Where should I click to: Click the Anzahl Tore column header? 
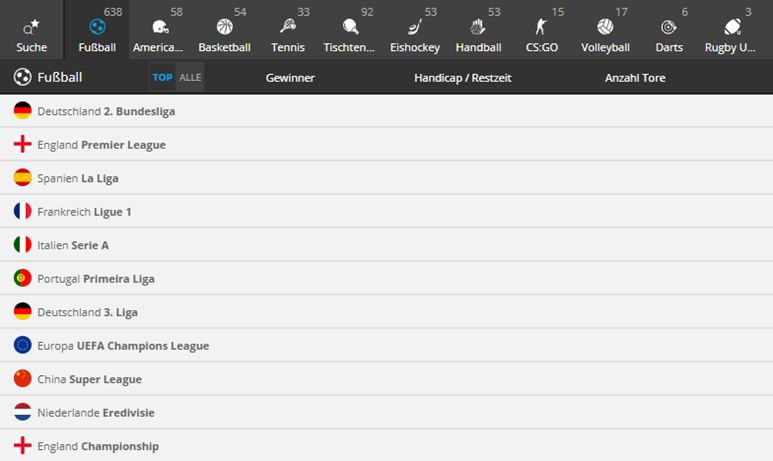point(635,78)
